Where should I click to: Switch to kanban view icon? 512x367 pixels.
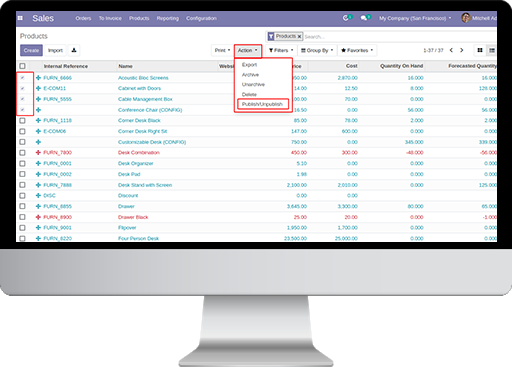coord(480,50)
